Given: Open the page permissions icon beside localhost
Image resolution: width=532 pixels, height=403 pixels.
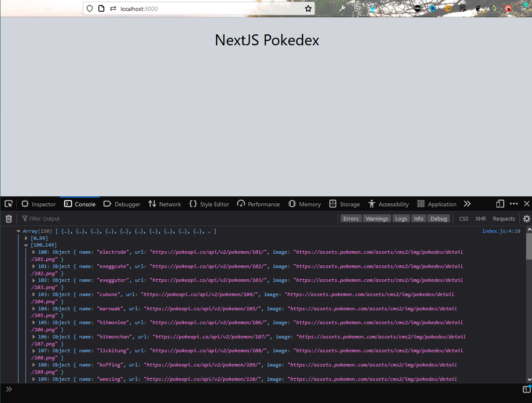Looking at the screenshot, I should (113, 8).
